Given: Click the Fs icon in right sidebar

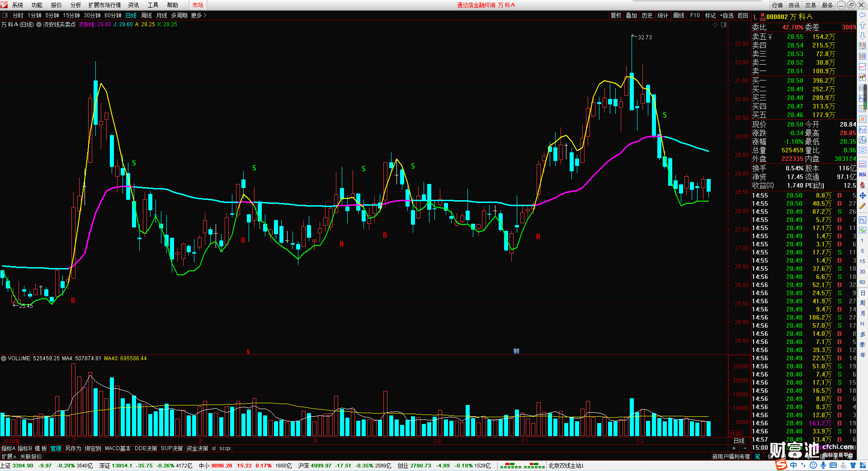Looking at the screenshot, I should point(862,220).
